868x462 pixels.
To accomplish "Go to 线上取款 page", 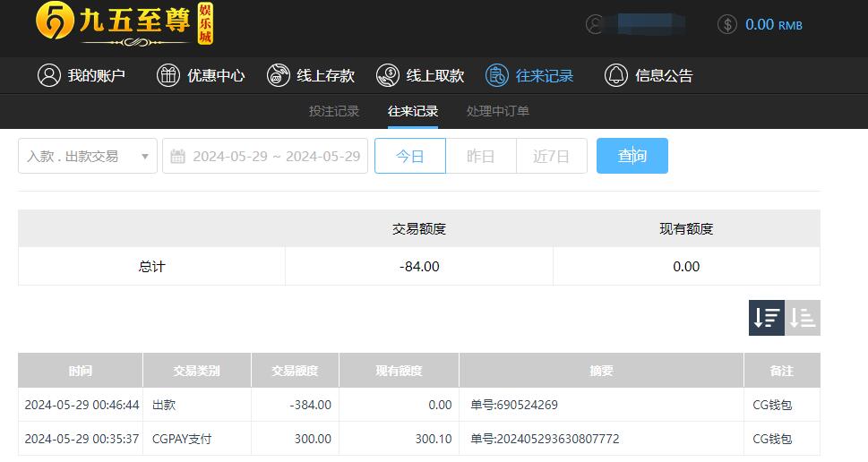I will (x=419, y=75).
